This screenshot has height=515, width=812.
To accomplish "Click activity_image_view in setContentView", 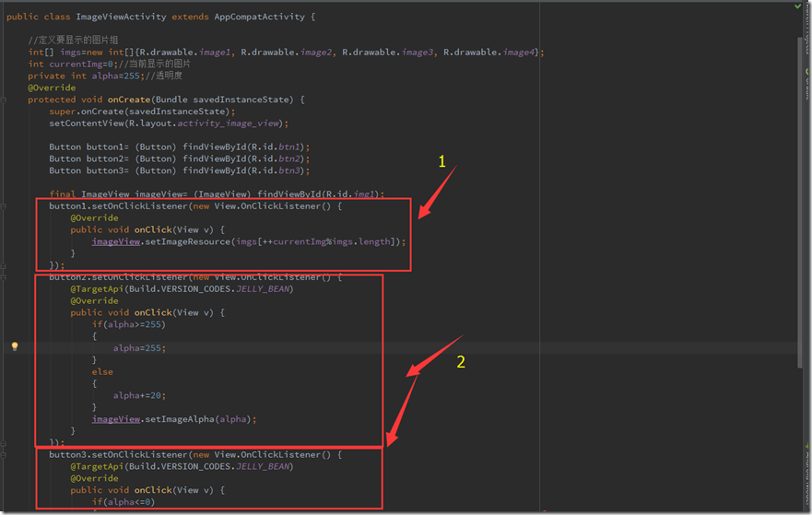I will [232, 123].
